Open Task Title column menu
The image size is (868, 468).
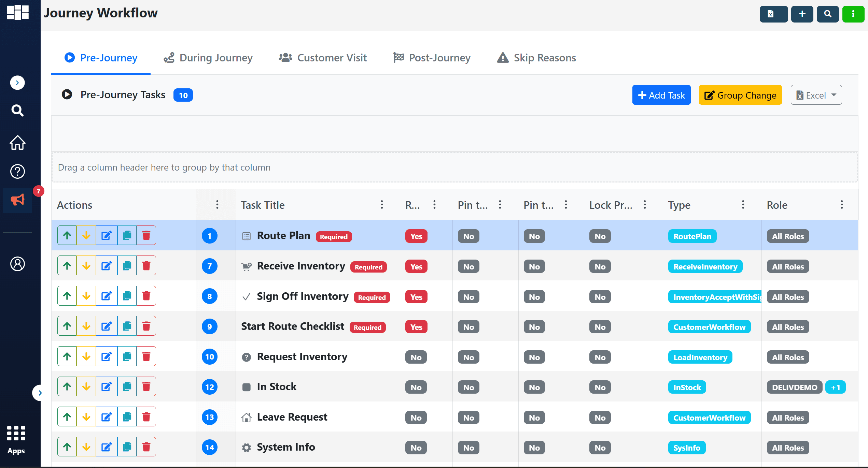coord(382,205)
